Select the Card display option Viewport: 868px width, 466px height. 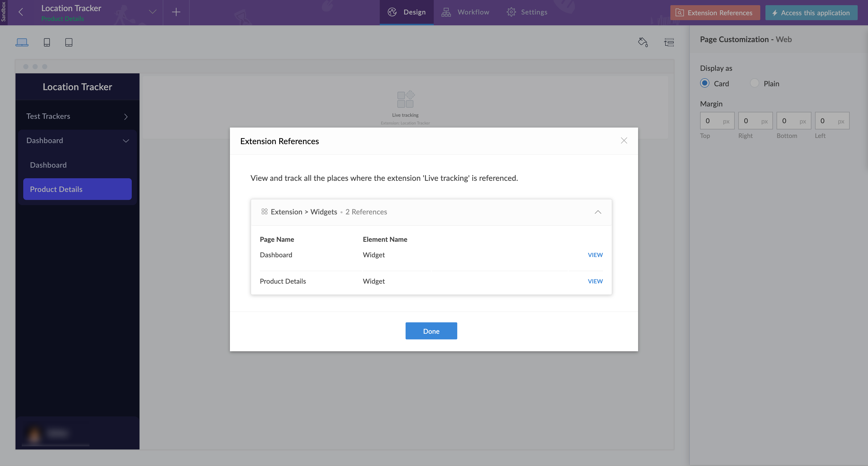coord(704,83)
